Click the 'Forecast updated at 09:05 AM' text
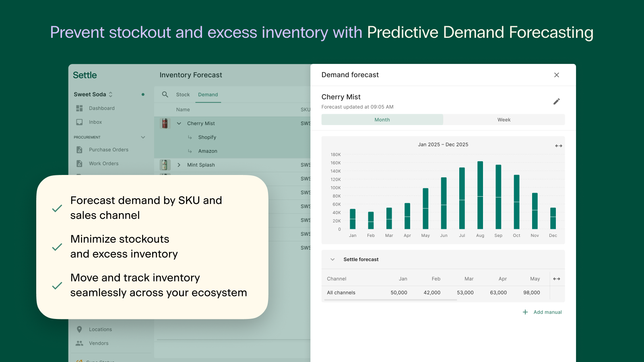Image resolution: width=644 pixels, height=362 pixels. pyautogui.click(x=357, y=107)
